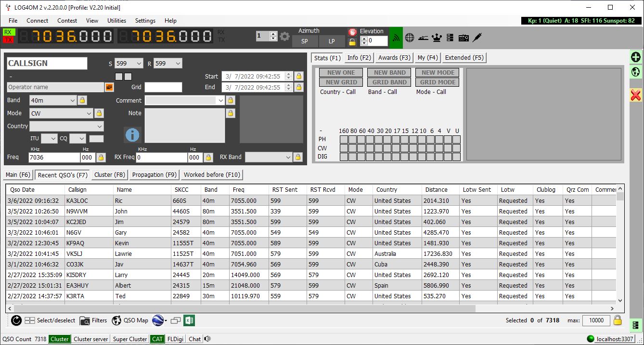The image size is (644, 345).
Task: Toggle the lock beside the End time
Action: (x=299, y=87)
